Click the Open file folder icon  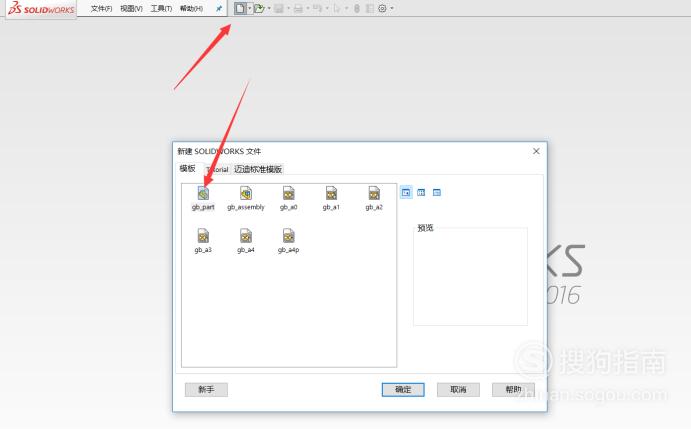click(259, 8)
